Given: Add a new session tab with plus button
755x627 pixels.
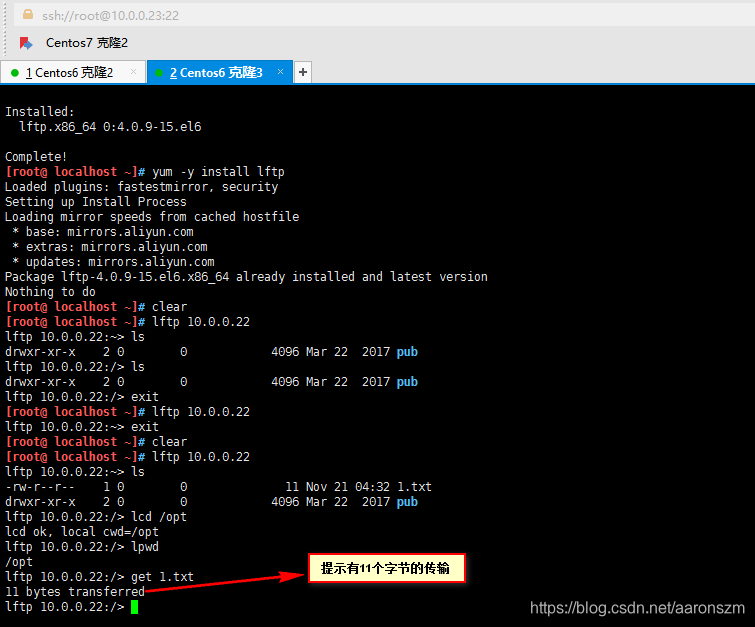Looking at the screenshot, I should pyautogui.click(x=302, y=72).
